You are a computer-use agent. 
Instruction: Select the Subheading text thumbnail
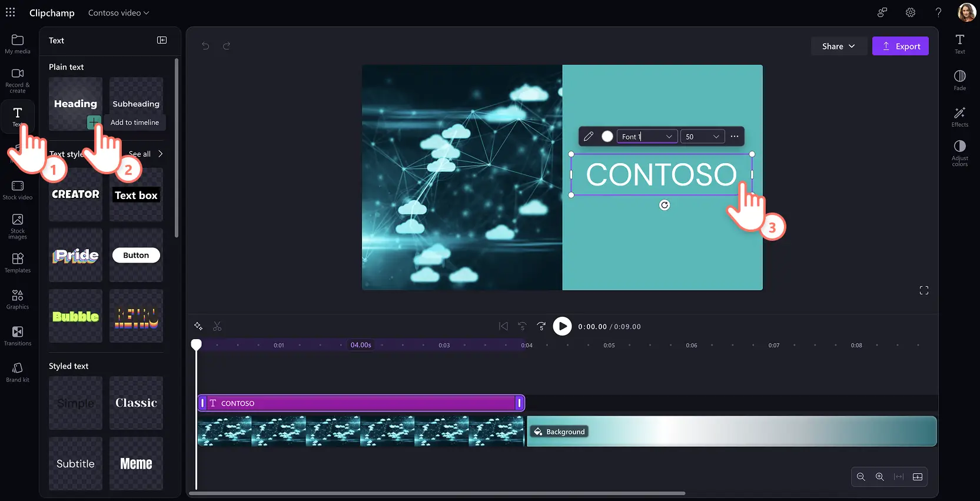coord(136,104)
